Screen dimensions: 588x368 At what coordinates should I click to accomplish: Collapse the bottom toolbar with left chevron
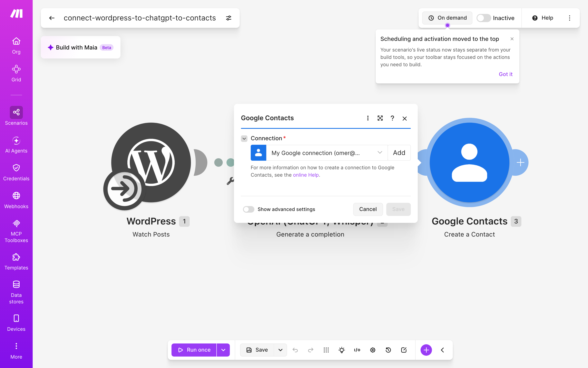[x=442, y=350]
